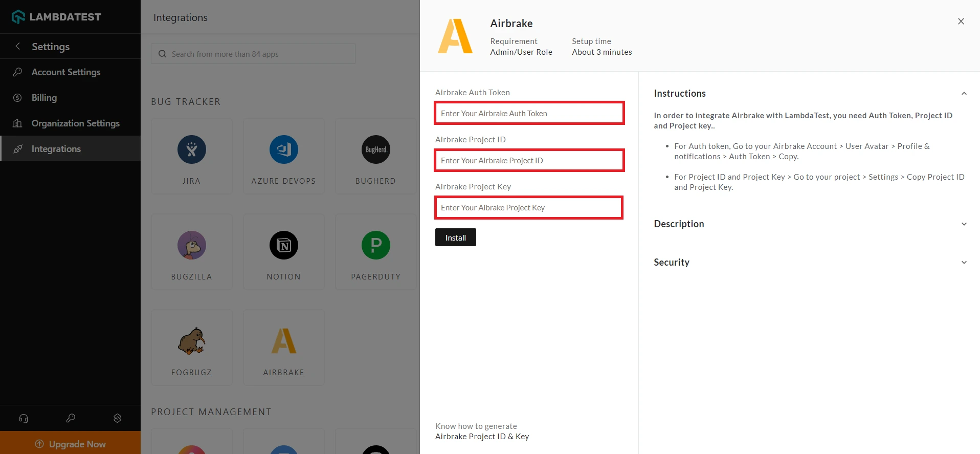The image size is (980, 454).
Task: Click the Airbrake Auth Token field
Action: 529,113
